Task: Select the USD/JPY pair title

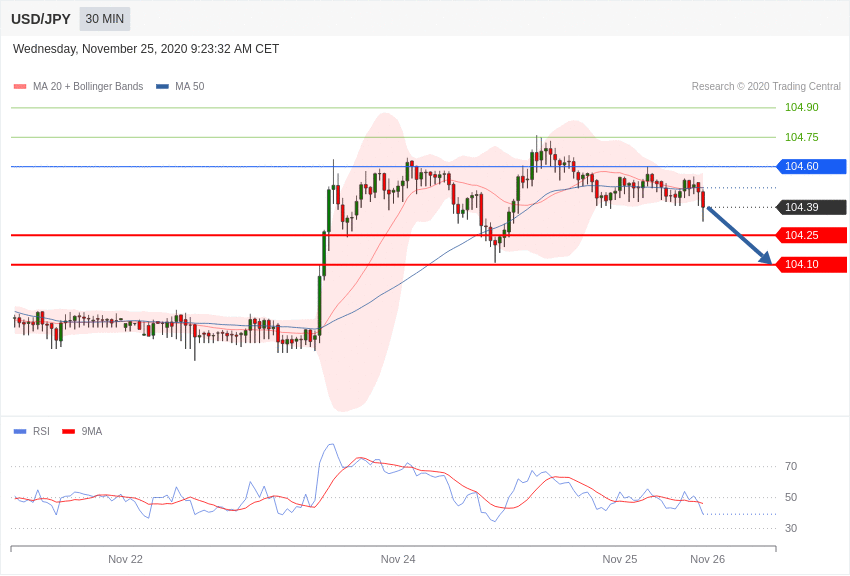Action: 41,19
